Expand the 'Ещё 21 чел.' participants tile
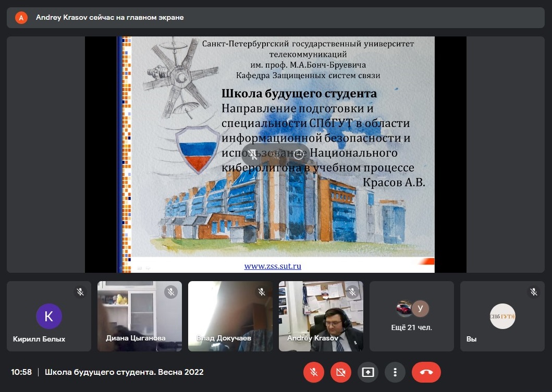 coord(412,316)
